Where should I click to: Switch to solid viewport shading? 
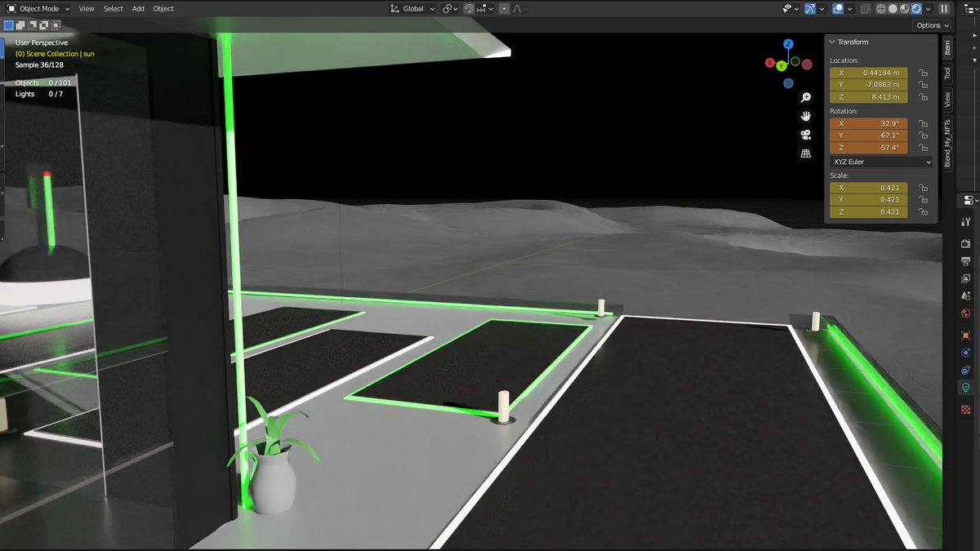coord(893,9)
